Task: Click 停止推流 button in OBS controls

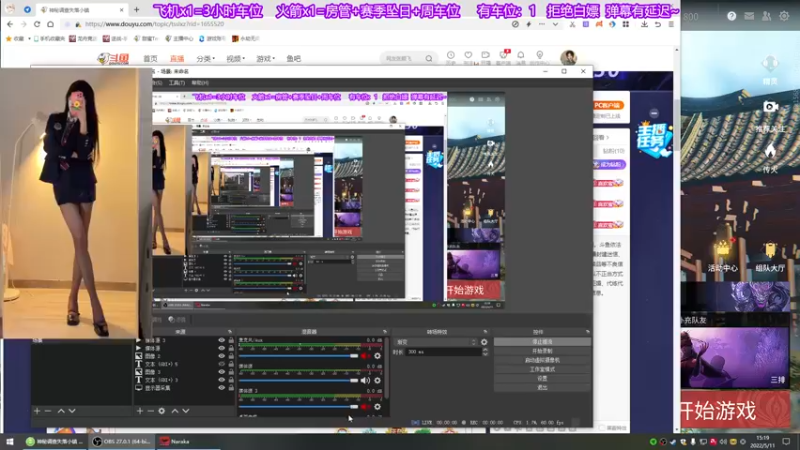Action: click(x=542, y=342)
